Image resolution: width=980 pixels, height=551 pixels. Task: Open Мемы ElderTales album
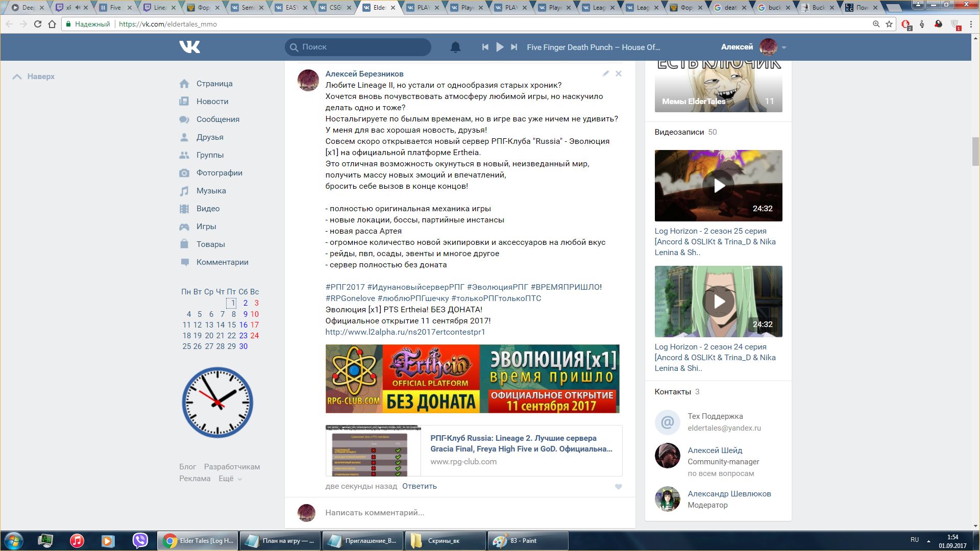[x=718, y=87]
